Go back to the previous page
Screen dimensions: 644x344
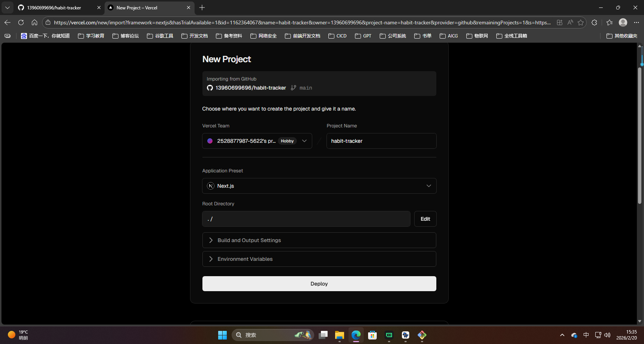(7, 22)
